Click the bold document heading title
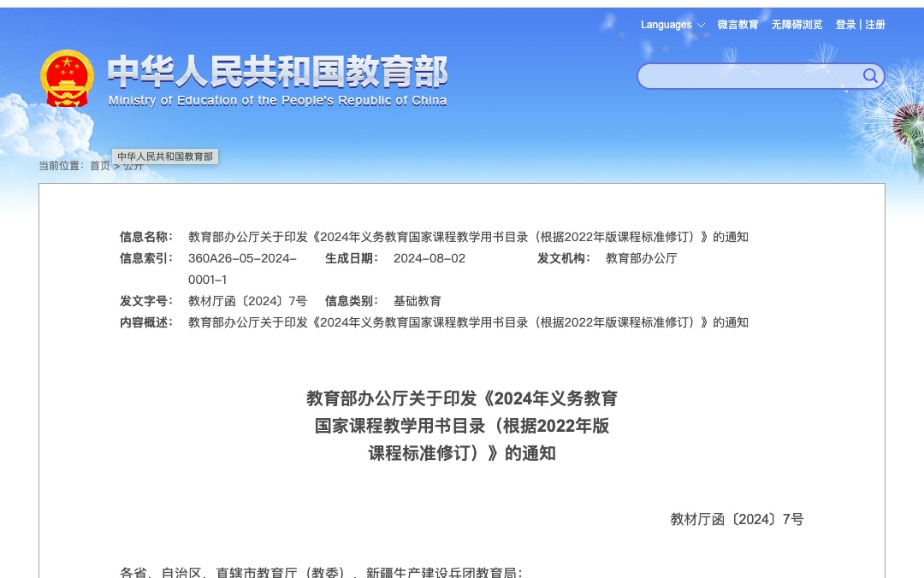Screen dimensions: 924x578 click(462, 426)
